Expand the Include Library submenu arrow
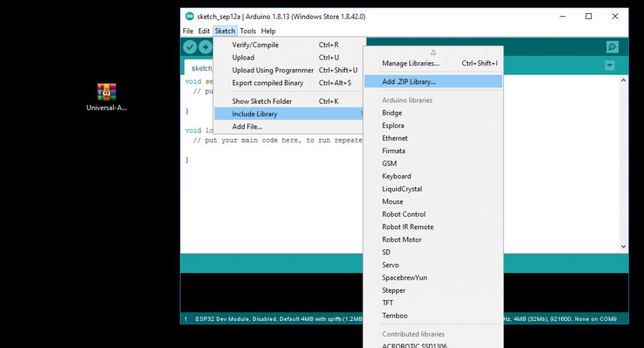The width and height of the screenshot is (644, 348). pyautogui.click(x=362, y=114)
